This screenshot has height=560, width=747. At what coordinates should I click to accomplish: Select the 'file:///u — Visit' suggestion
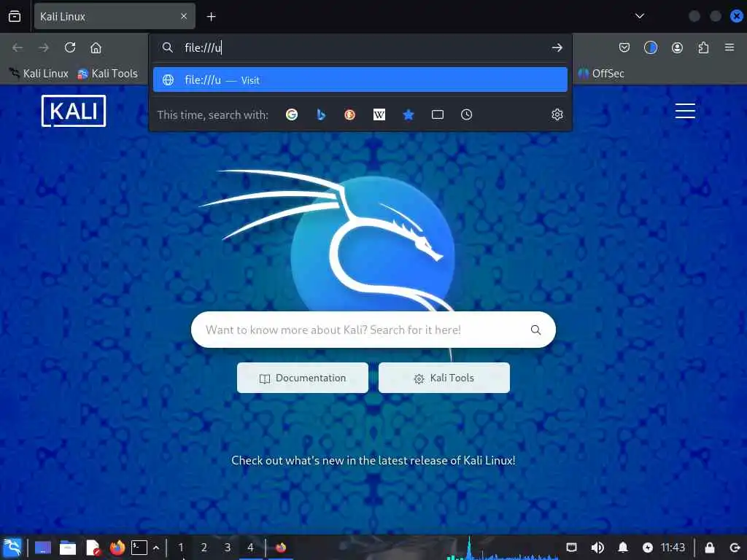click(x=360, y=79)
